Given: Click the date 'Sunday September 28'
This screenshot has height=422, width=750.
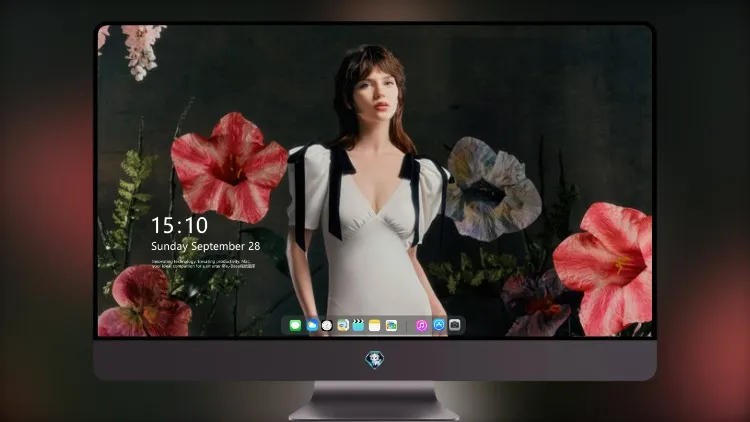Looking at the screenshot, I should point(206,246).
